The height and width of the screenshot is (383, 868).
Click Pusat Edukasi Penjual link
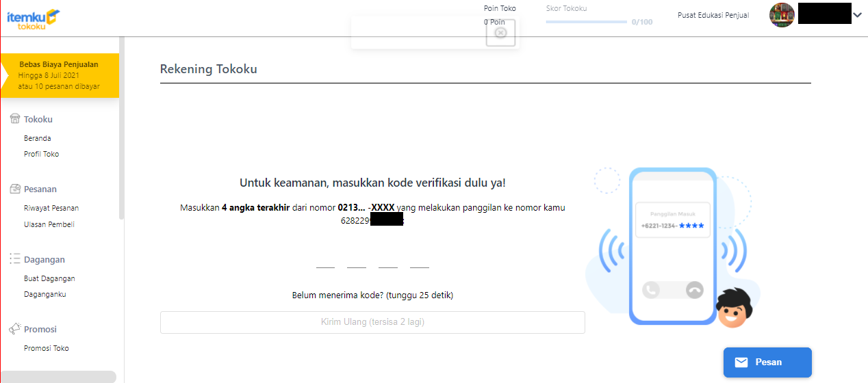point(713,15)
